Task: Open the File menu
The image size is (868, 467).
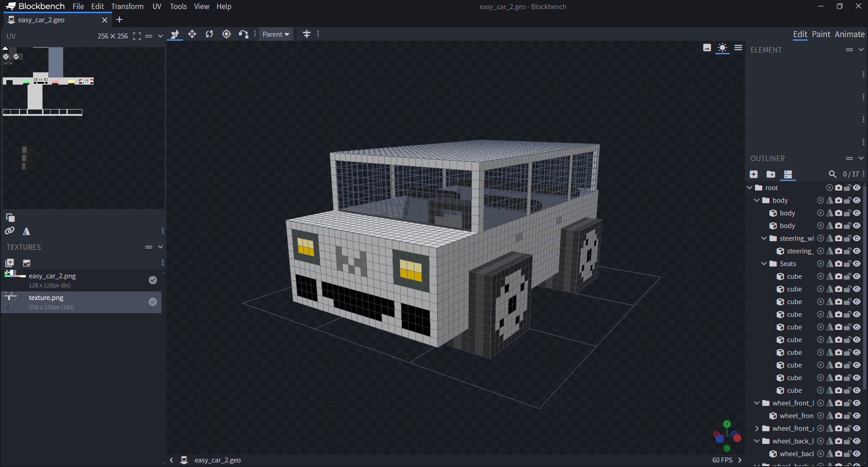Action: [x=78, y=6]
